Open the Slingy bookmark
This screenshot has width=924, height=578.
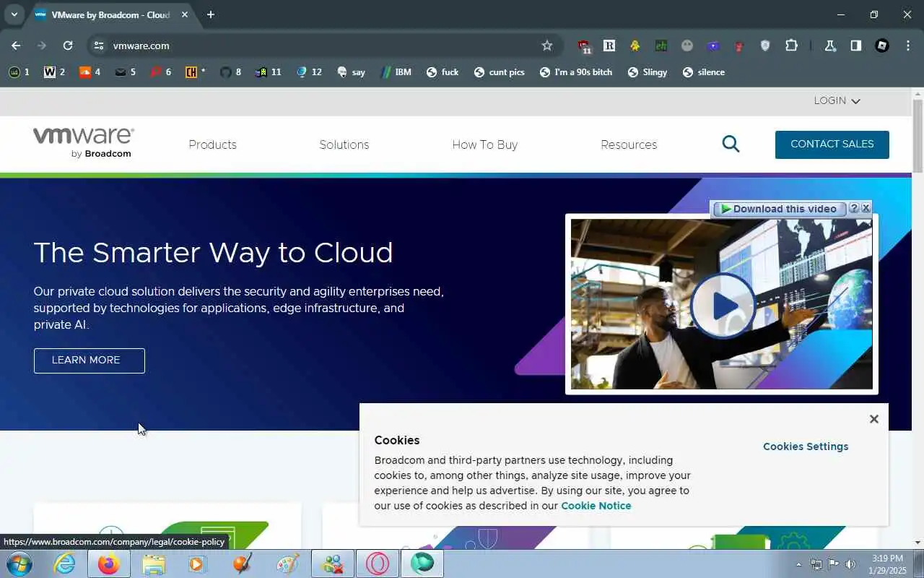point(648,72)
